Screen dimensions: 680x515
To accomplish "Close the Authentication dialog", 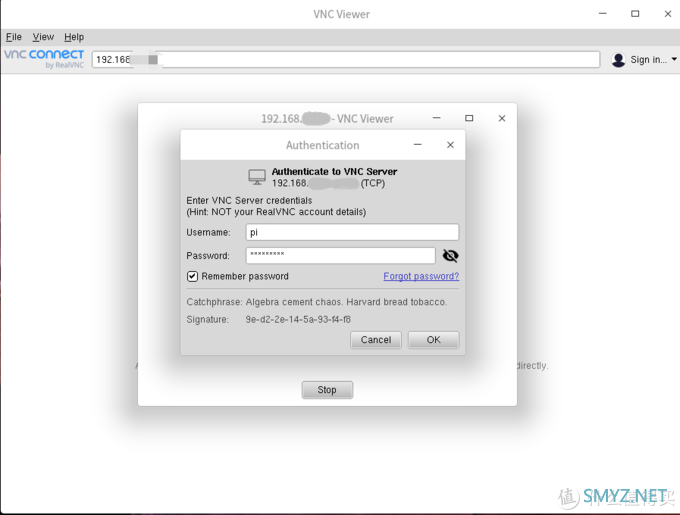I will point(450,145).
